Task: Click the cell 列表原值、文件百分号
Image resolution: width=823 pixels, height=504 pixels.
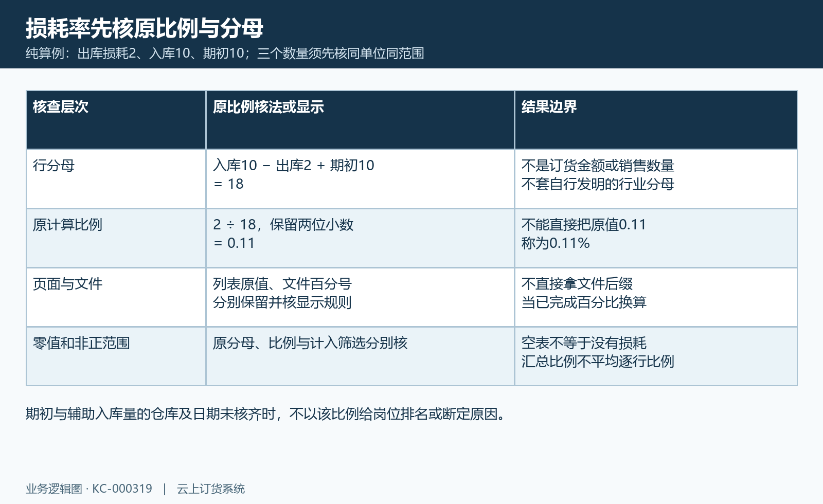Action: pyautogui.click(x=360, y=297)
